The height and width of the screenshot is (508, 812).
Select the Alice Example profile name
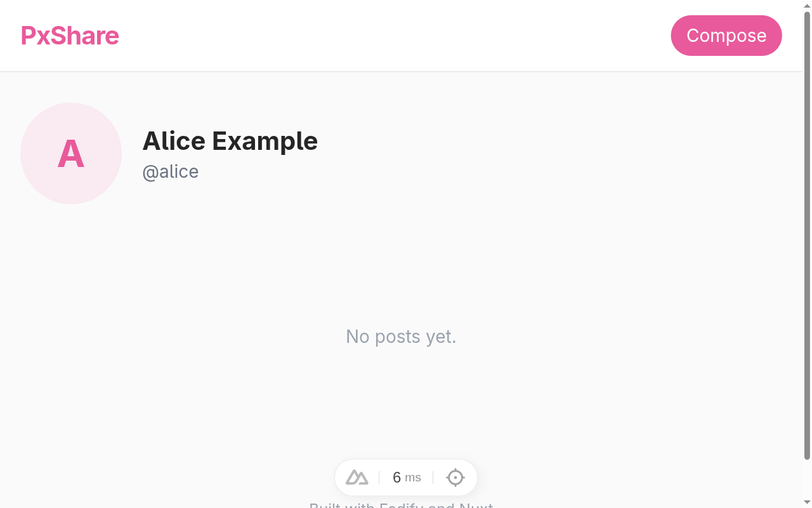[x=230, y=141]
